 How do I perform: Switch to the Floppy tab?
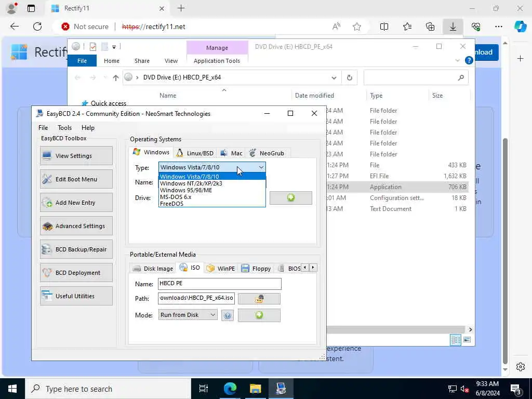tap(256, 269)
